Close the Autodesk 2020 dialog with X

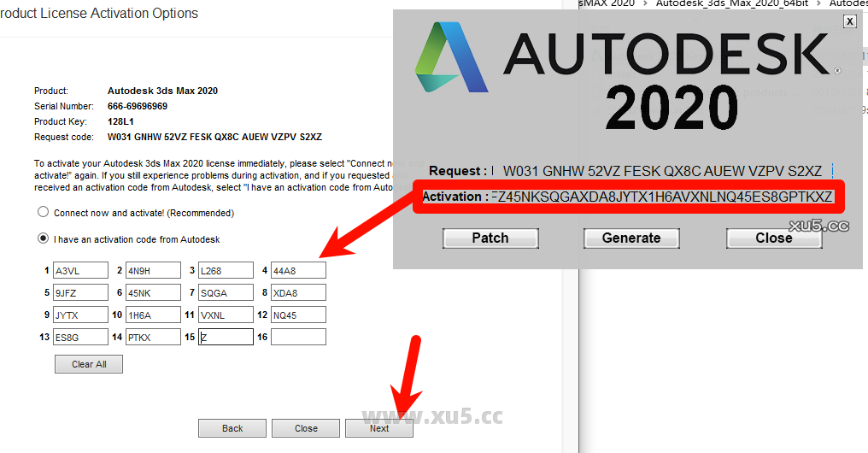(848, 22)
